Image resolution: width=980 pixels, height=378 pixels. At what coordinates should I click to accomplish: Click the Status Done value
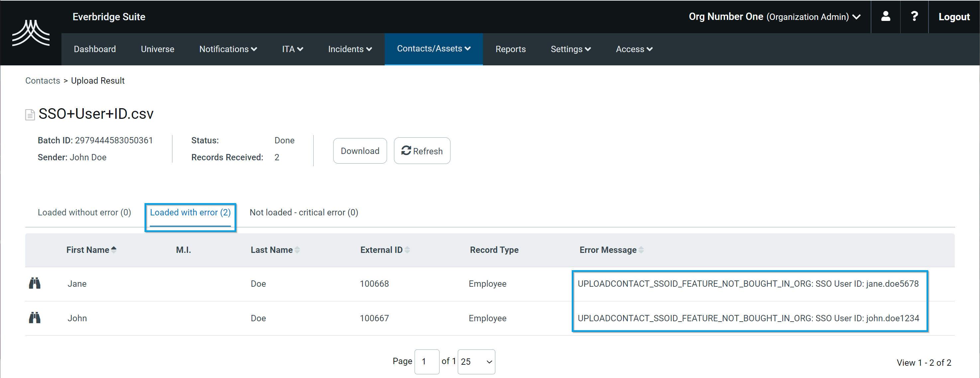[x=284, y=140]
